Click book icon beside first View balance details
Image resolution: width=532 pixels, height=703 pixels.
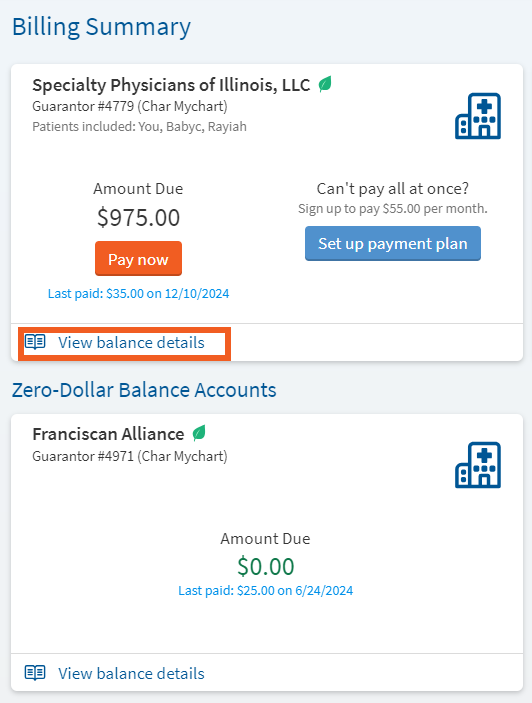[x=35, y=342]
